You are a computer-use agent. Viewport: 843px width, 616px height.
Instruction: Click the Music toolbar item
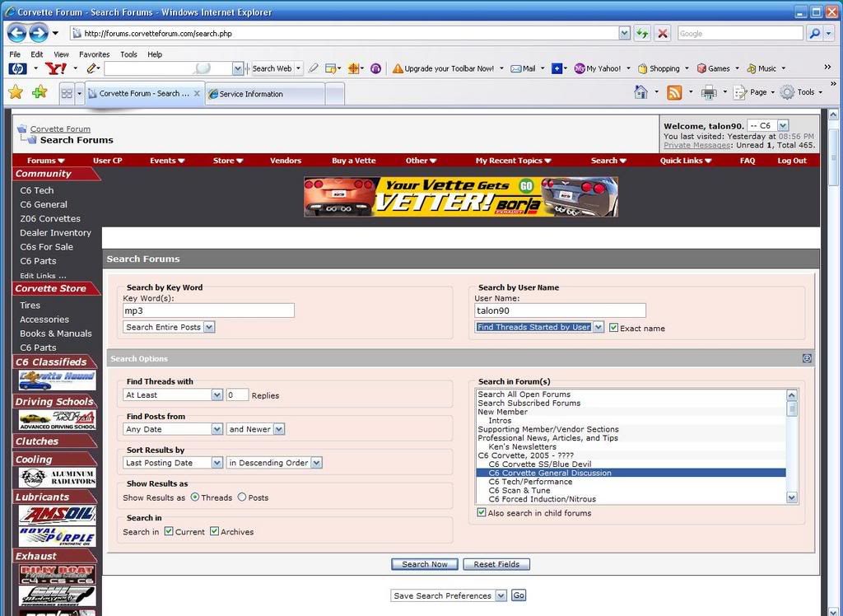coord(761,68)
